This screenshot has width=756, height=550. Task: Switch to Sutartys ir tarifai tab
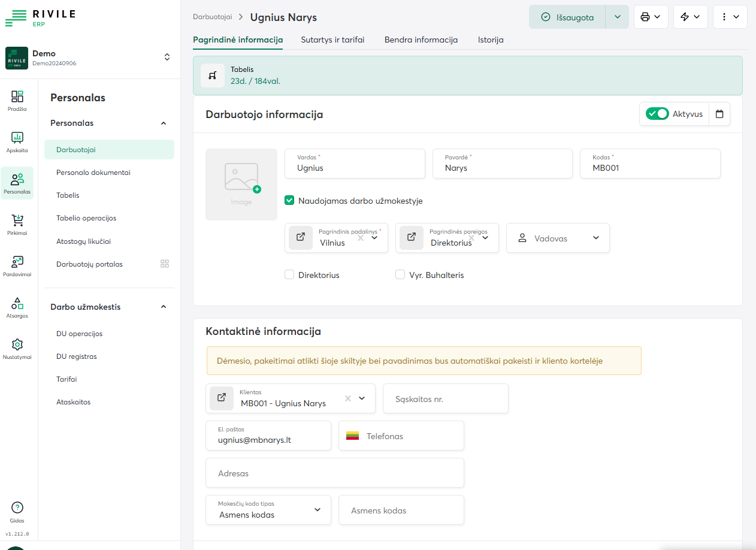click(332, 40)
